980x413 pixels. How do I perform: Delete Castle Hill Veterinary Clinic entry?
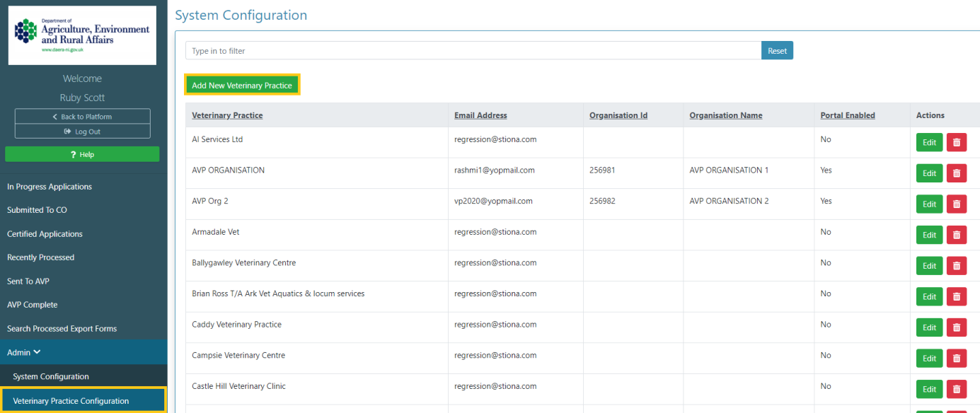(957, 389)
